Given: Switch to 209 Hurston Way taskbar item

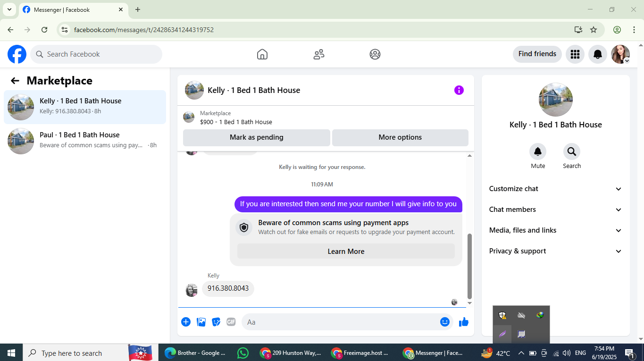Looking at the screenshot, I should point(291,353).
